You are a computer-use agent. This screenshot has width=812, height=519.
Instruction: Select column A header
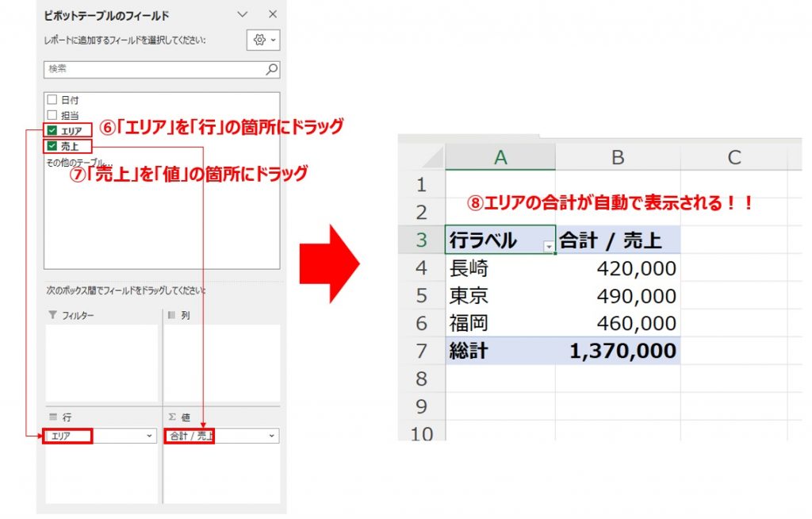click(500, 158)
